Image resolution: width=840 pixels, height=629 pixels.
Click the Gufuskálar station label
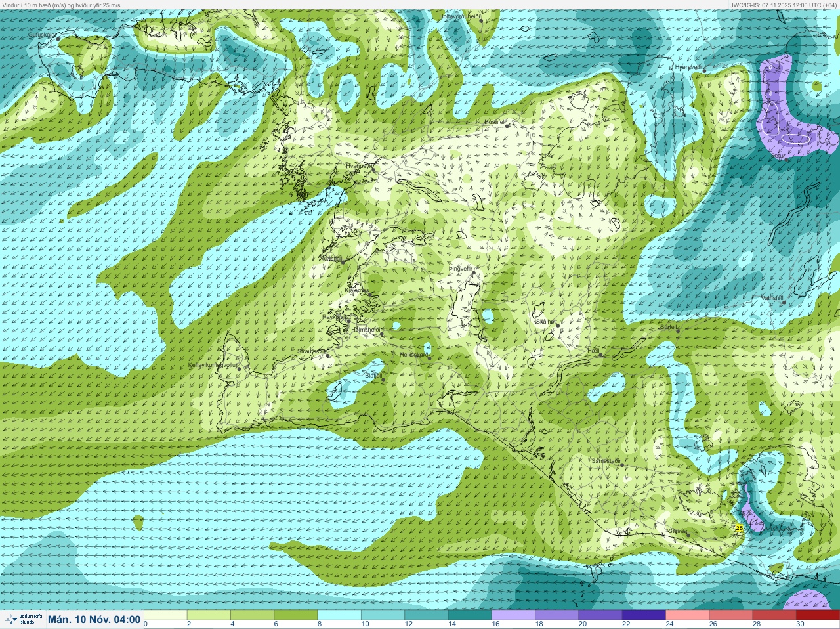[x=43, y=35]
